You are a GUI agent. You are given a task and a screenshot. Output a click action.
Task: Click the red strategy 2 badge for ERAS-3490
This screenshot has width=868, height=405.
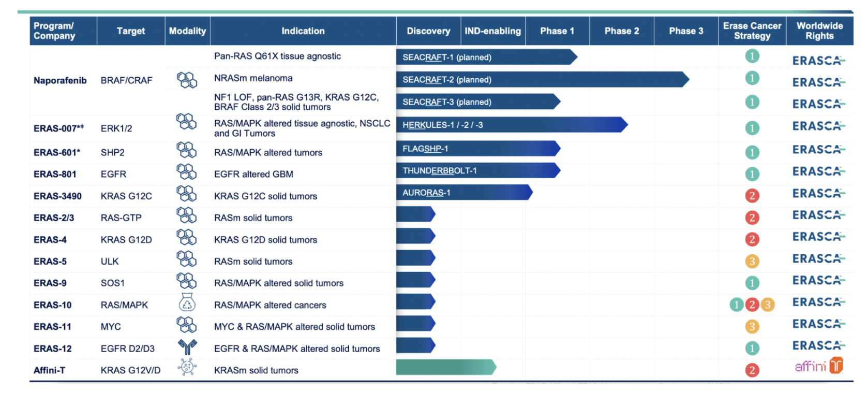click(752, 196)
